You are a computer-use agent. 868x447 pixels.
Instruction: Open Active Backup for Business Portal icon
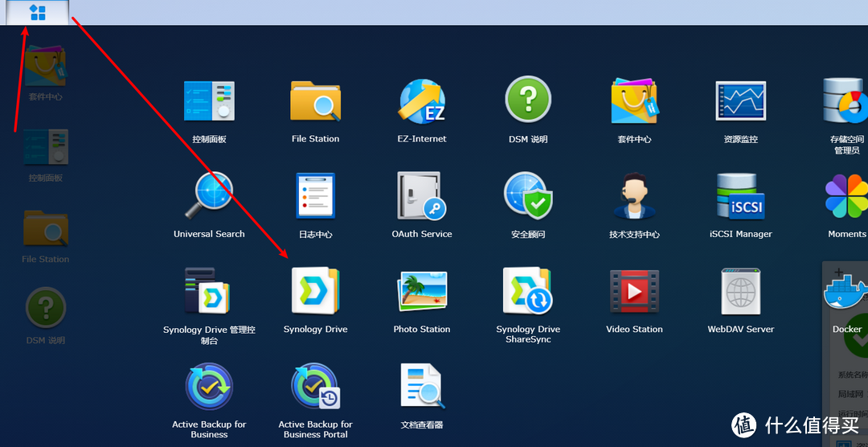tap(316, 386)
